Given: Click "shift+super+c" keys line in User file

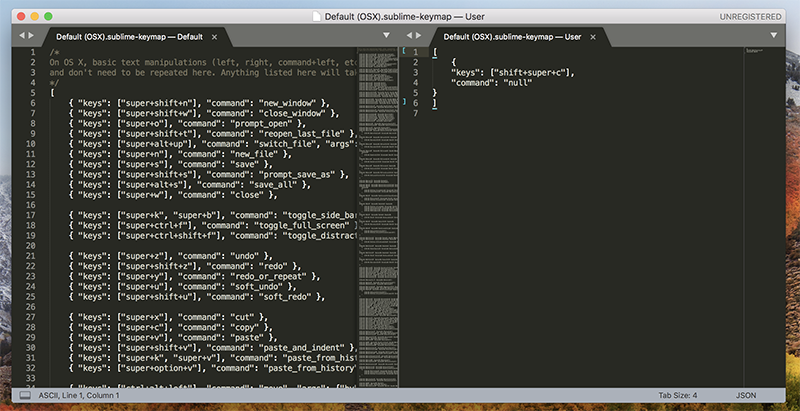Looking at the screenshot, I should tap(513, 72).
